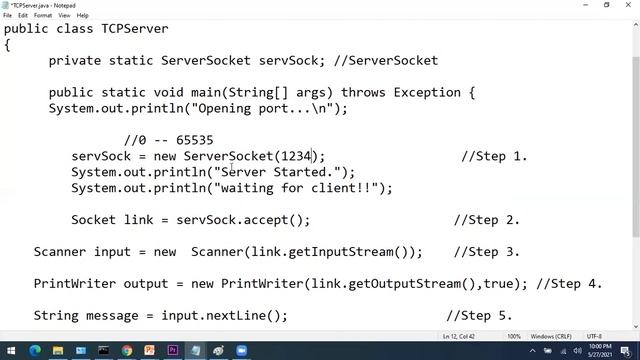Open the Help menu
The height and width of the screenshot is (360, 640).
[x=82, y=16]
